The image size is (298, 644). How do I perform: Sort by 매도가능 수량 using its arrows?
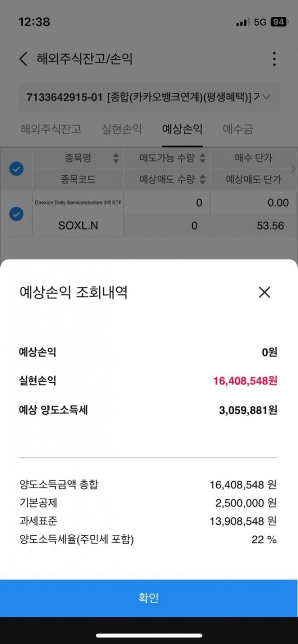pyautogui.click(x=202, y=158)
